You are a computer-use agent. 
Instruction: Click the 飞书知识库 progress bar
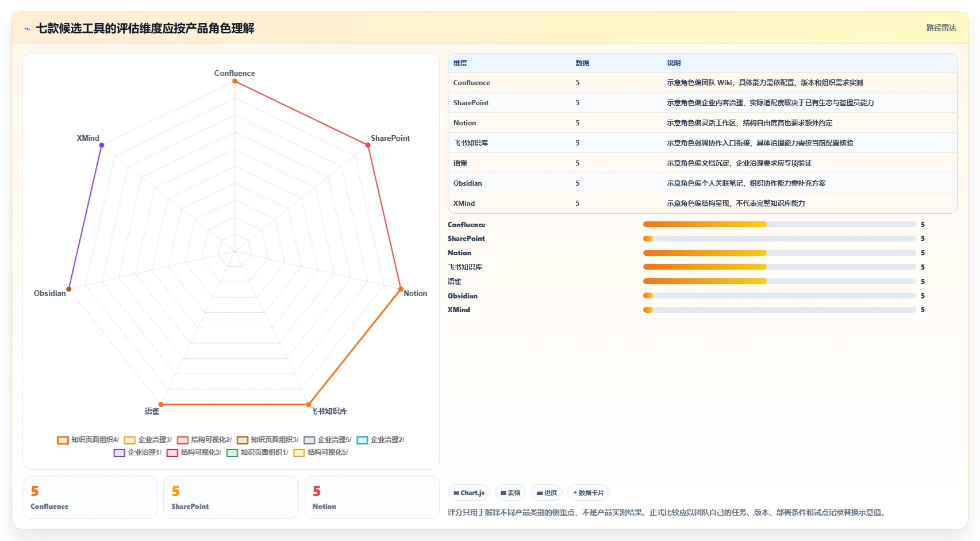(779, 267)
